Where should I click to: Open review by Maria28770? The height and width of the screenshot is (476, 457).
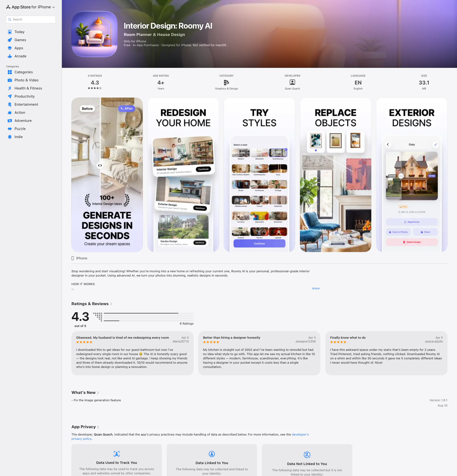(x=132, y=353)
